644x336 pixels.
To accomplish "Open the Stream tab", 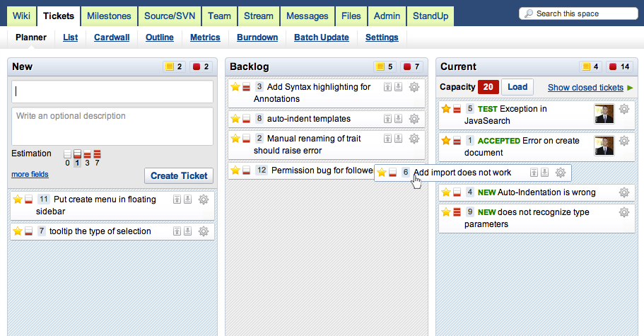I will (258, 16).
